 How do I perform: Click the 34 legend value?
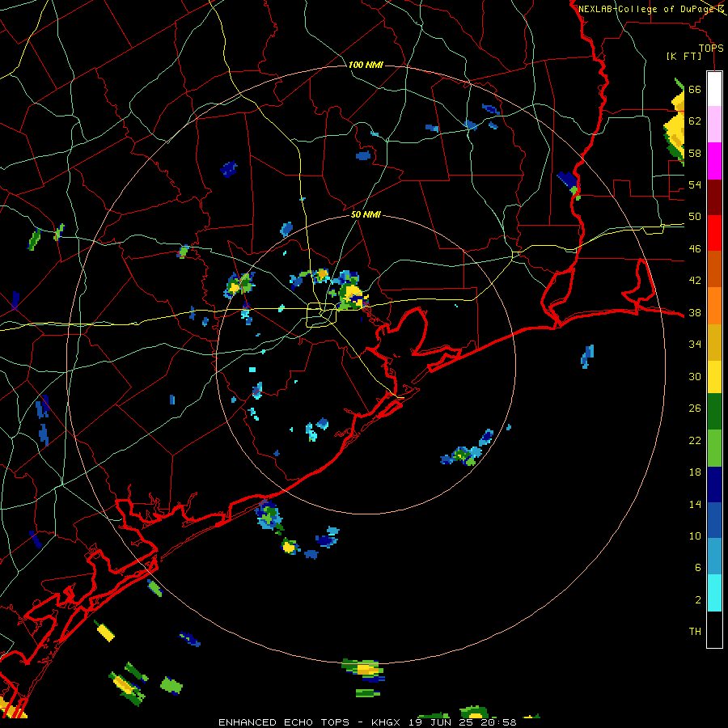click(x=695, y=345)
